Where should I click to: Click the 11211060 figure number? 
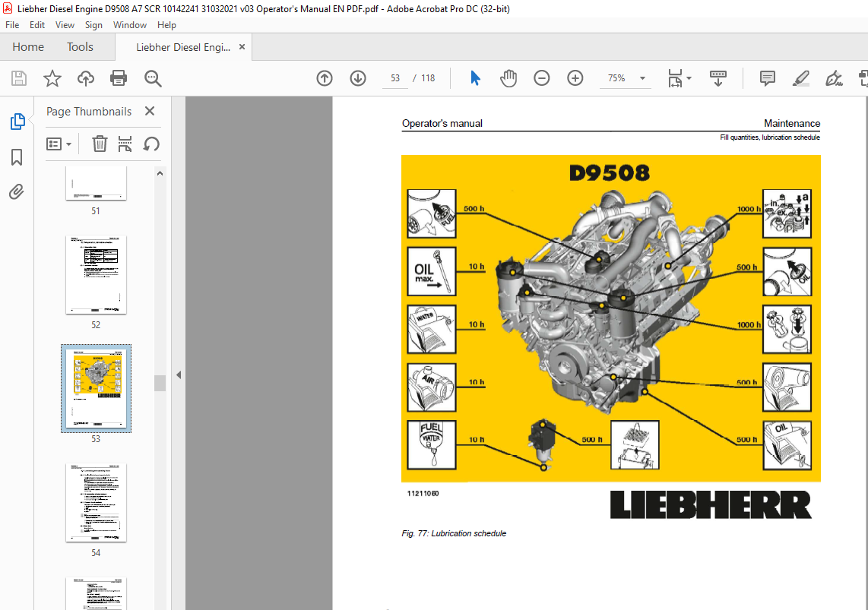pyautogui.click(x=423, y=493)
